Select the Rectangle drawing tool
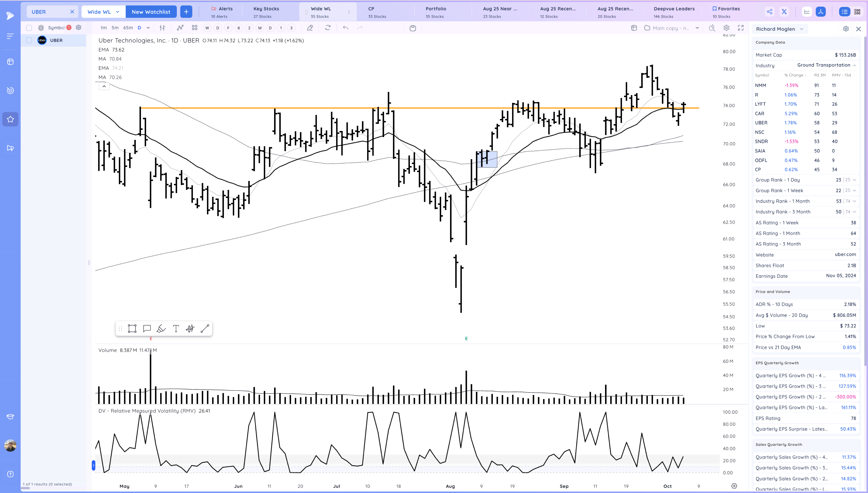This screenshot has width=868, height=493. click(132, 328)
